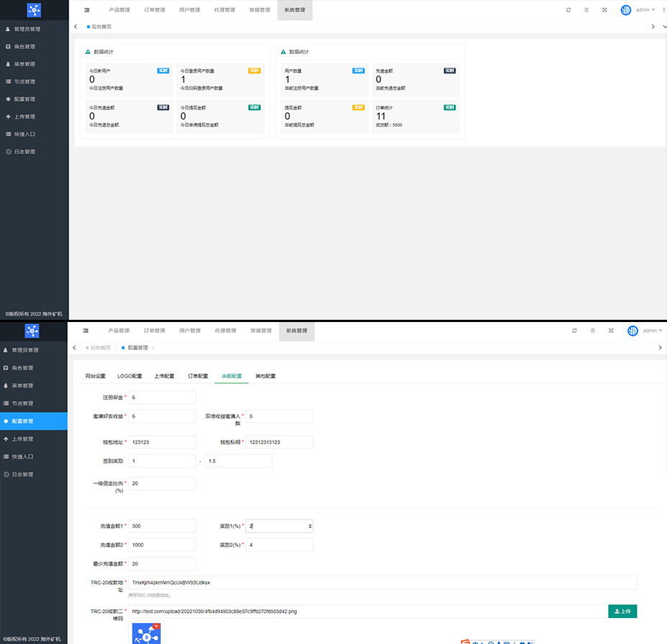Click trash icon in config page header
667x644 pixels.
pyautogui.click(x=593, y=331)
